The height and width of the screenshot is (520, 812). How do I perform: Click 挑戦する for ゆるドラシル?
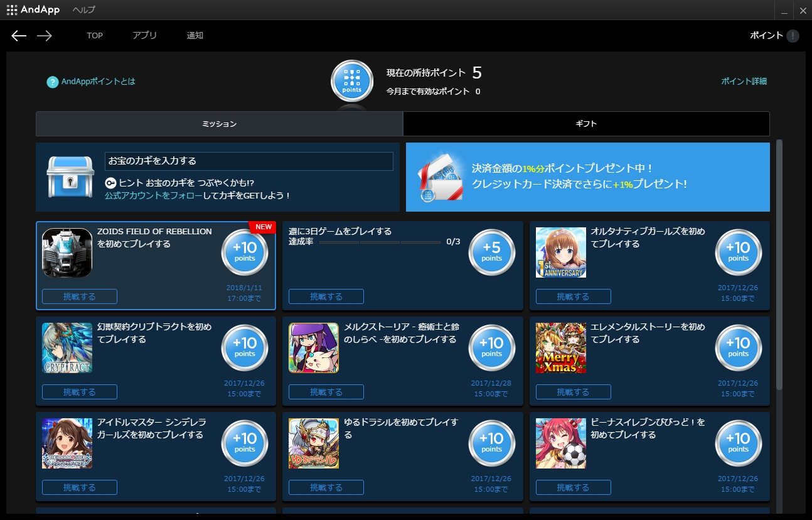pyautogui.click(x=326, y=487)
